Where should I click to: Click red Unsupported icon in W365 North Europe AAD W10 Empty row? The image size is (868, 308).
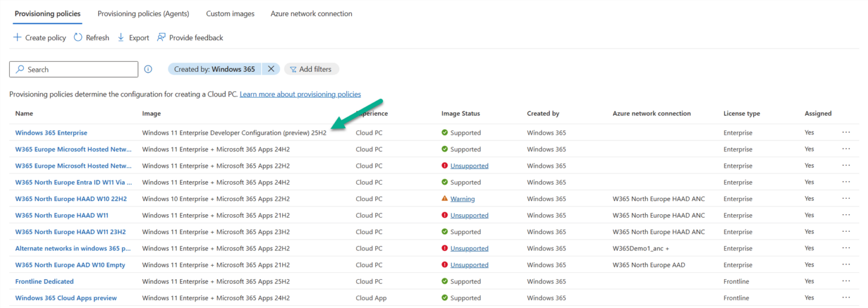[x=445, y=264]
